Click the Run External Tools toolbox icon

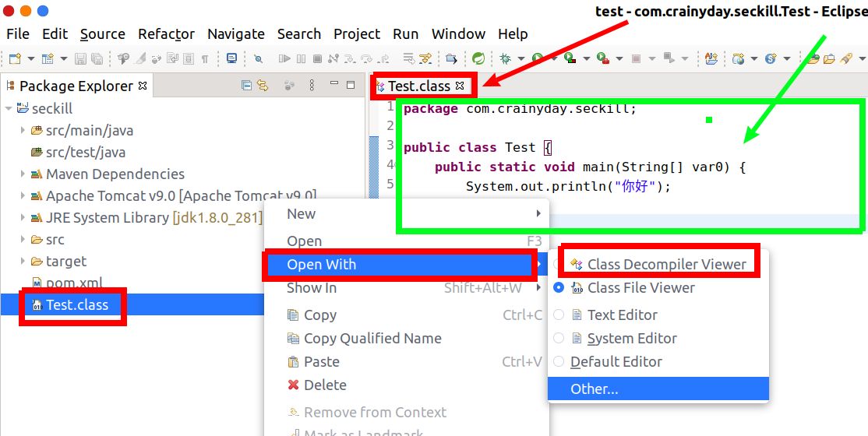coord(603,58)
